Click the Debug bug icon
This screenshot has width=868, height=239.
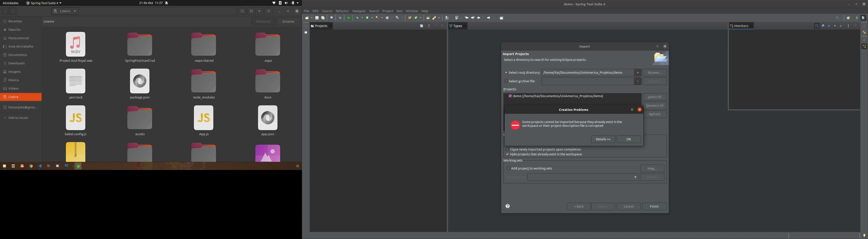[x=358, y=18]
